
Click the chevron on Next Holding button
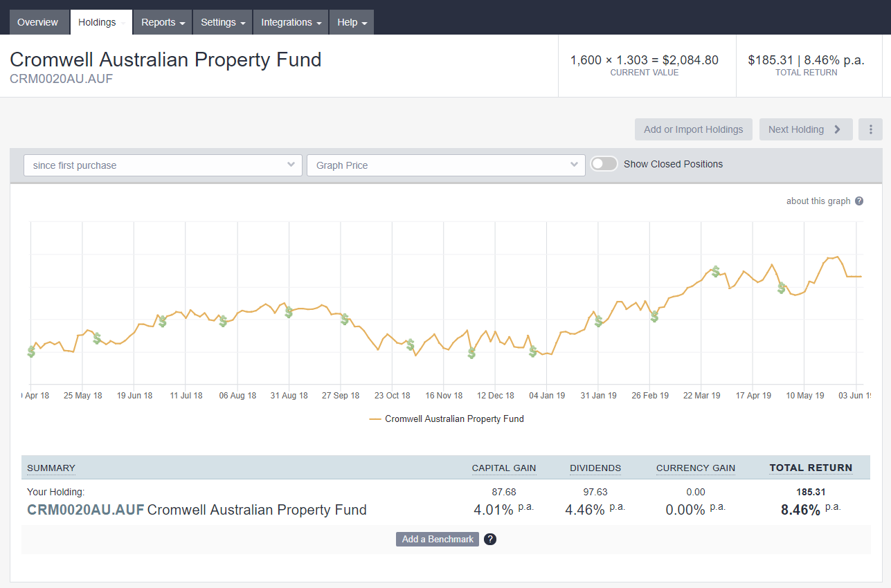[838, 129]
